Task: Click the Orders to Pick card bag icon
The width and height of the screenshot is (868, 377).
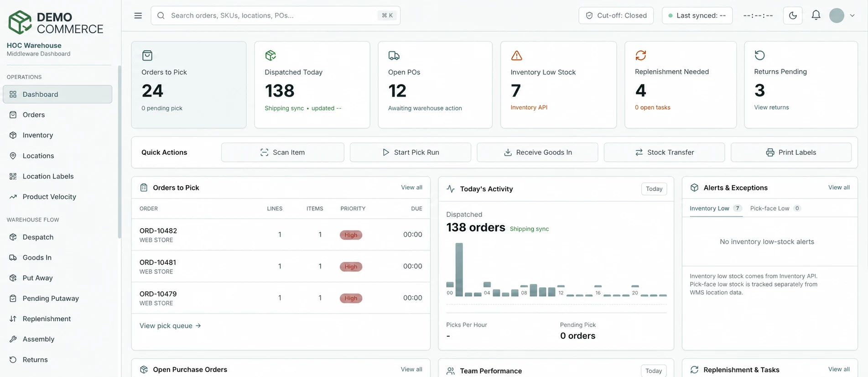Action: [x=147, y=56]
